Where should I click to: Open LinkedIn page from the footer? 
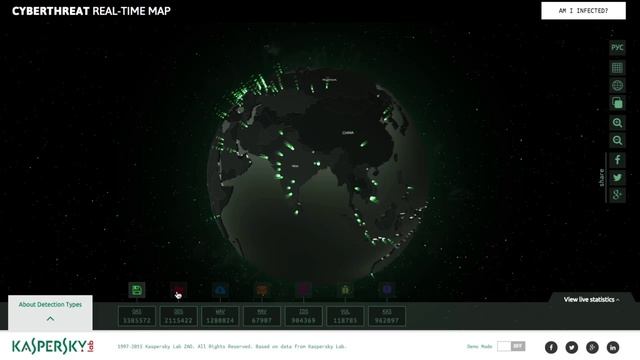(x=613, y=347)
